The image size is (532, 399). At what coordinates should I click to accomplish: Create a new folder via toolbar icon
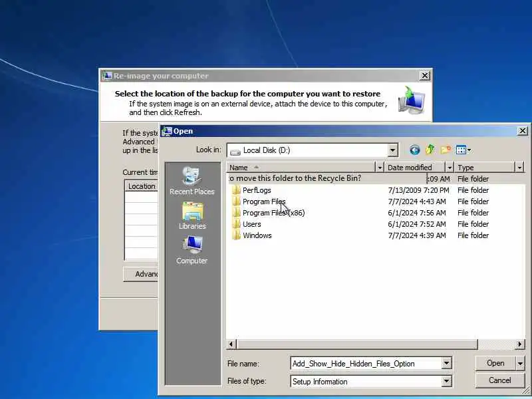[446, 150]
